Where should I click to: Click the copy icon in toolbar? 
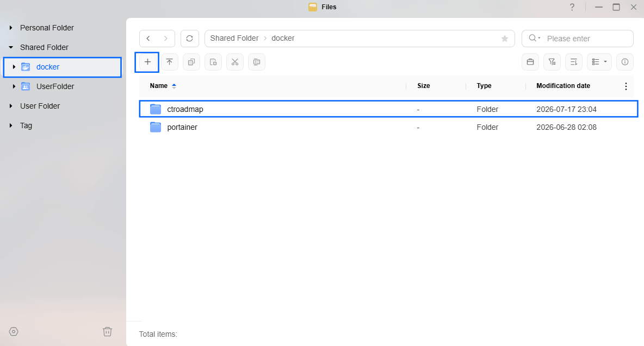point(191,62)
